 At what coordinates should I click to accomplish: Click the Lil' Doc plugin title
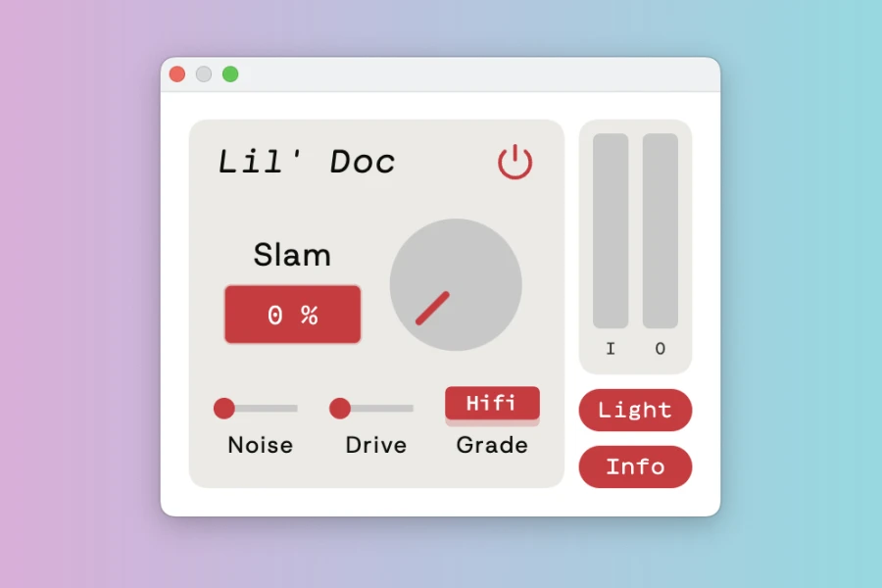click(307, 162)
